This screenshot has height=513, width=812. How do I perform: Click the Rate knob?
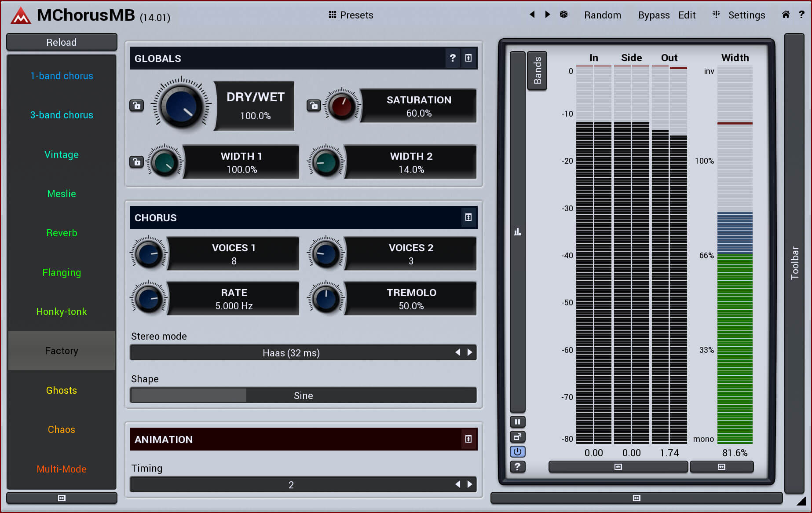149,298
